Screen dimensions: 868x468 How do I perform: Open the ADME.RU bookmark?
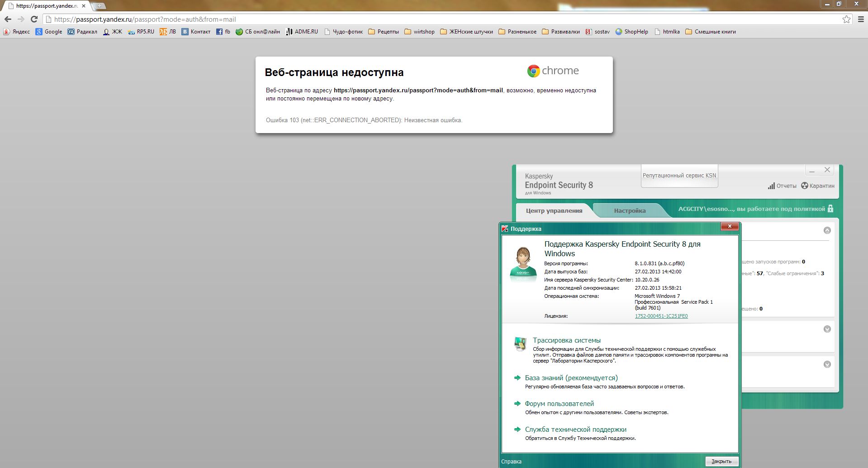(302, 32)
